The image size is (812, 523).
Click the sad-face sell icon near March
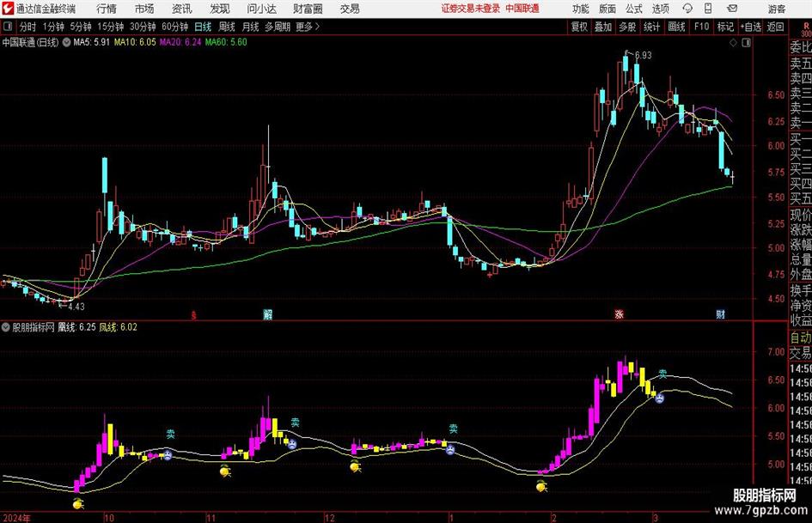tap(660, 398)
